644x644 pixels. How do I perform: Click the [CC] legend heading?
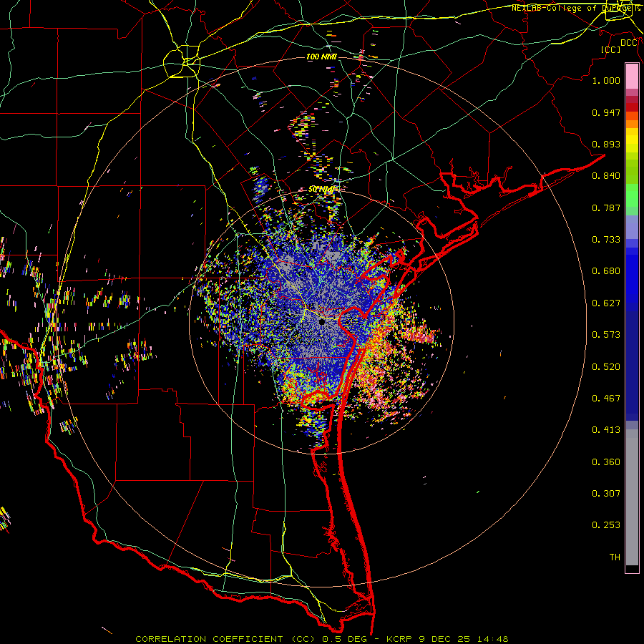(610, 49)
